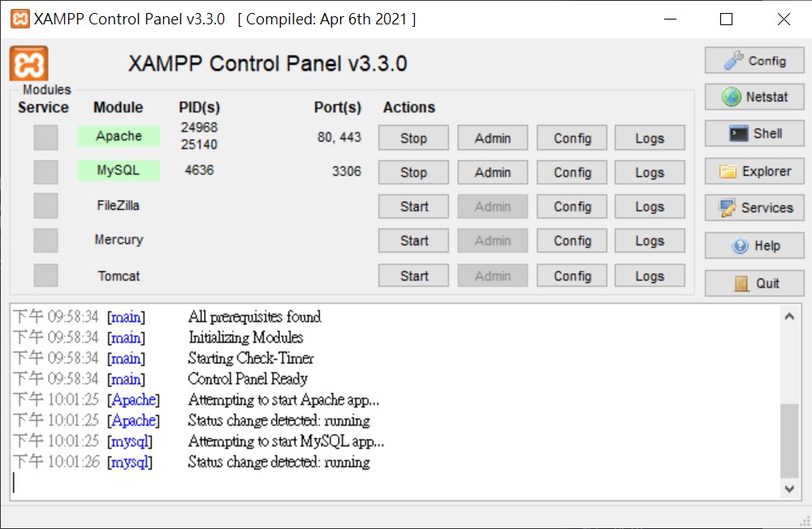Open Services with the services icon
The width and height of the screenshot is (812, 529).
click(754, 208)
